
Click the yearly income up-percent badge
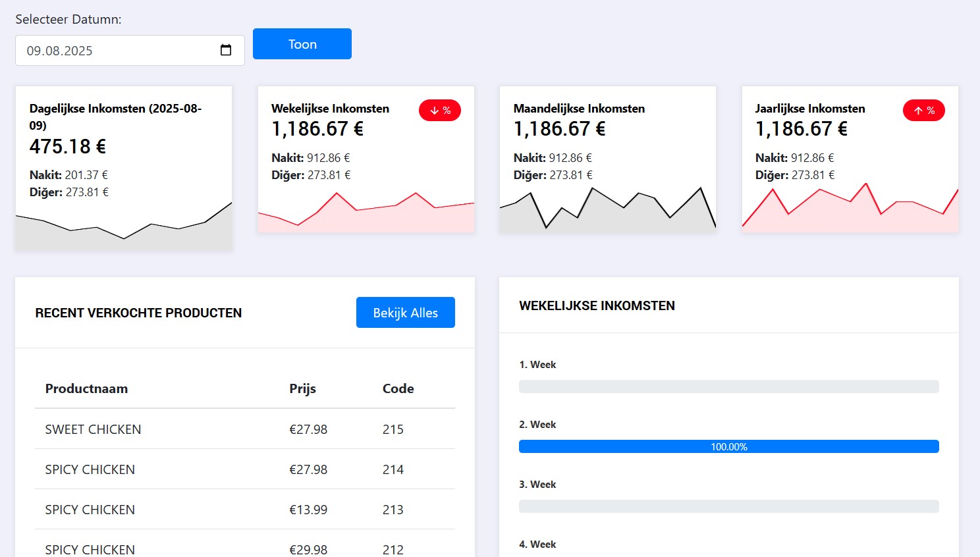[923, 111]
